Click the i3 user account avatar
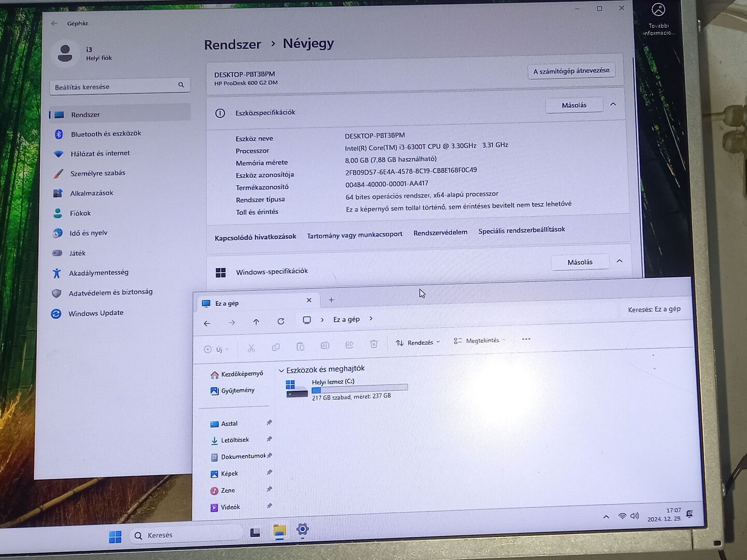The height and width of the screenshot is (560, 747). tap(65, 53)
